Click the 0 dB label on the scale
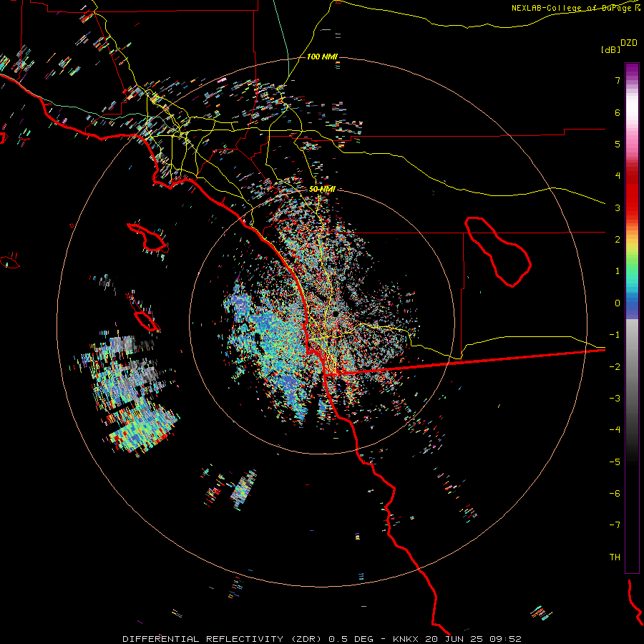This screenshot has width=644, height=644. pos(618,303)
